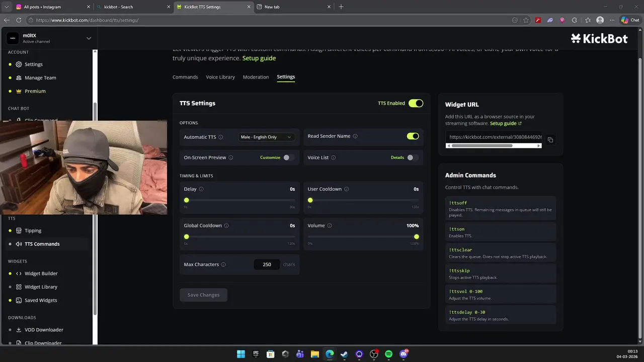Open the browser extensions puzzle icon
This screenshot has width=644, height=362.
575,20
